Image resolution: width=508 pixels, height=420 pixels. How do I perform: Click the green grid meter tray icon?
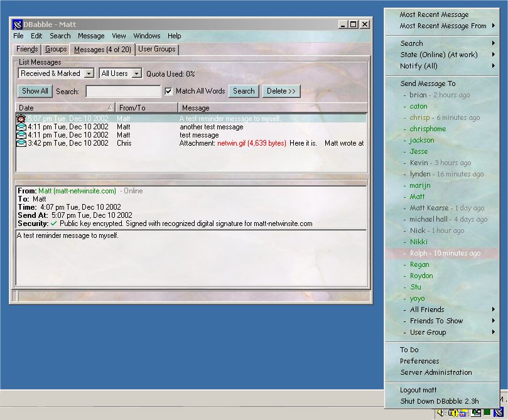pos(487,412)
